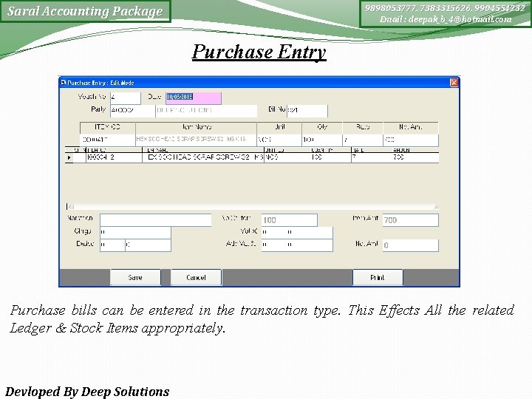Click grid cell showing quantity 100
Screen dimensions: 532x399
[327, 158]
